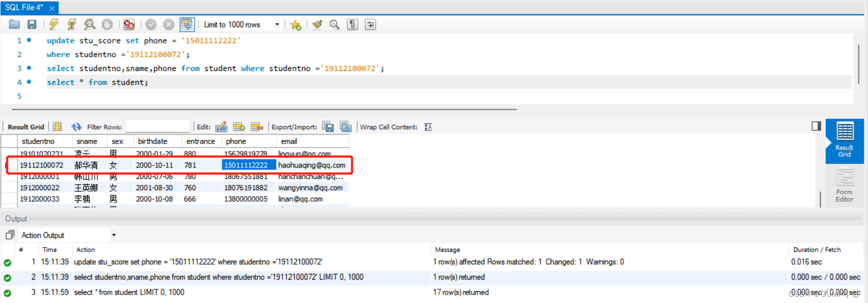Rollback transaction X icon
This screenshot has height=303, width=868.
point(169,24)
